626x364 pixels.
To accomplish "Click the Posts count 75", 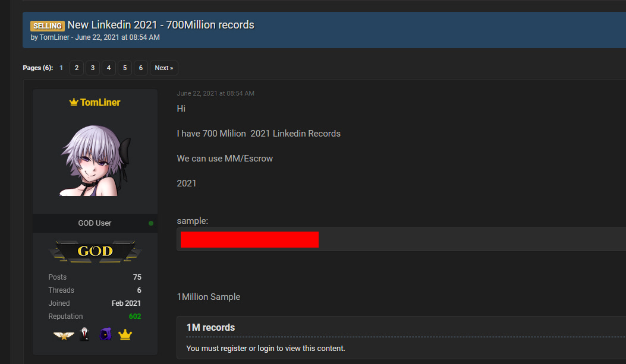I will (x=137, y=277).
